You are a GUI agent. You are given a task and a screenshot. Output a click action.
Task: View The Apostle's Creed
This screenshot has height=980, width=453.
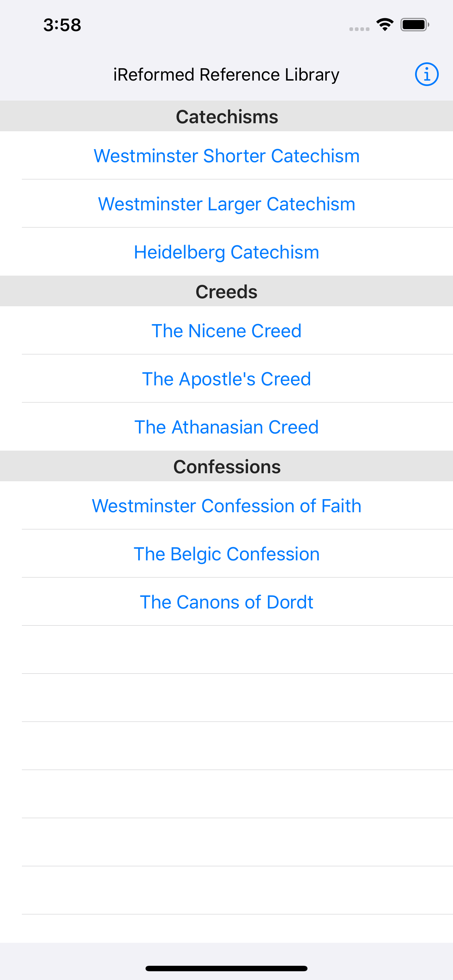[226, 379]
